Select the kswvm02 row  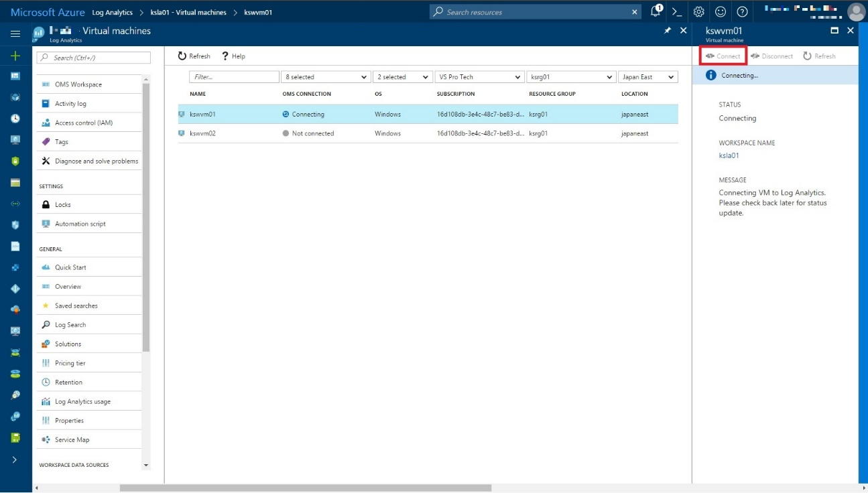(428, 133)
